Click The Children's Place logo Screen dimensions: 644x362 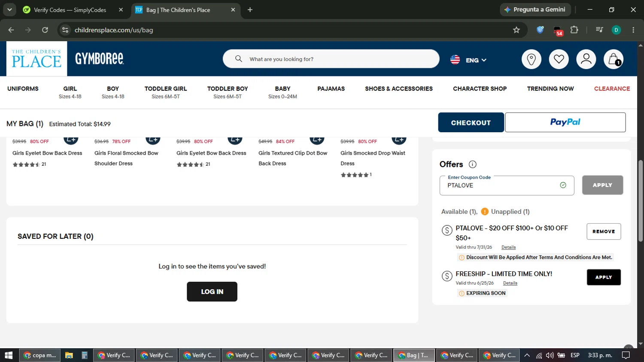point(36,59)
